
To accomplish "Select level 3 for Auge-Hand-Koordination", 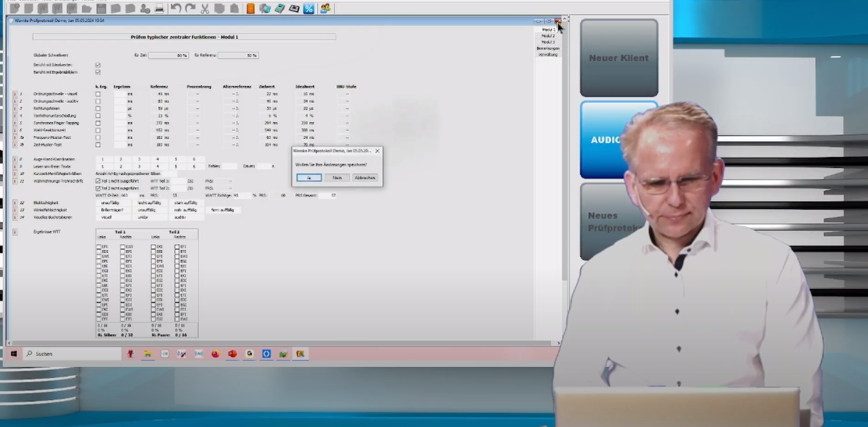I will click(139, 159).
